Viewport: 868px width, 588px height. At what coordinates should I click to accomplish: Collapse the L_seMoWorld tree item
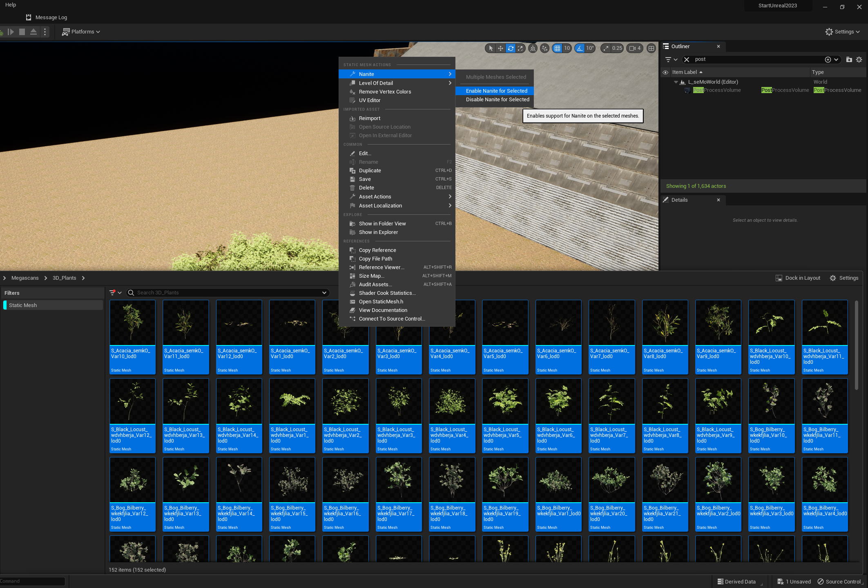[x=676, y=82]
